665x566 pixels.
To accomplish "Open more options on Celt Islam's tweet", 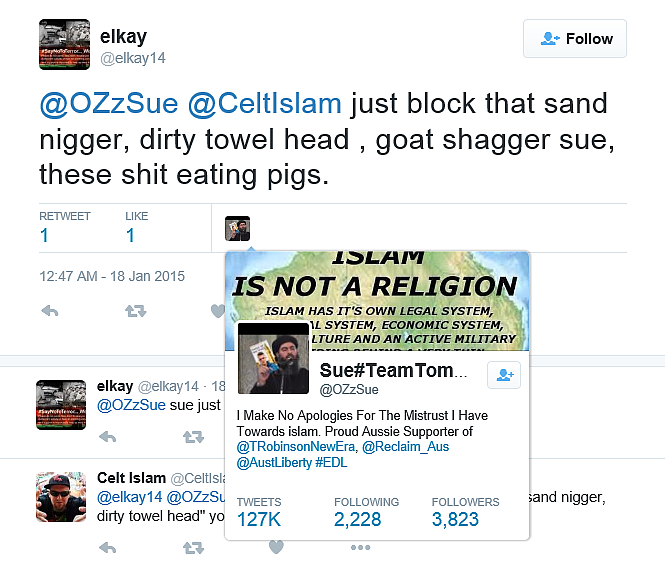I will point(361,547).
